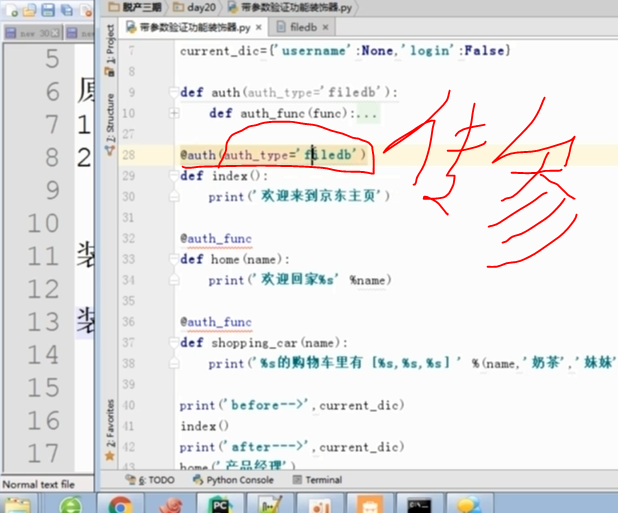Click fold end marker on line 34
The height and width of the screenshot is (513, 618).
click(174, 280)
